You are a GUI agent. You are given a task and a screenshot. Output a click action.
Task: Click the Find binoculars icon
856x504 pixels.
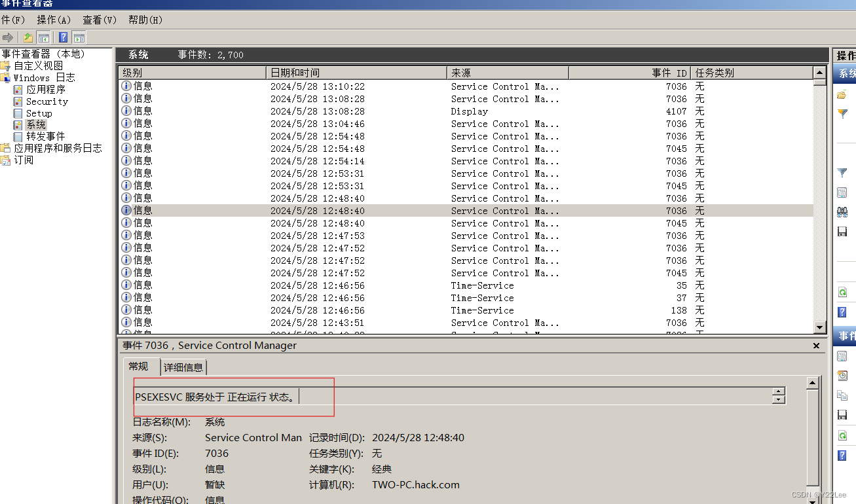(x=842, y=212)
